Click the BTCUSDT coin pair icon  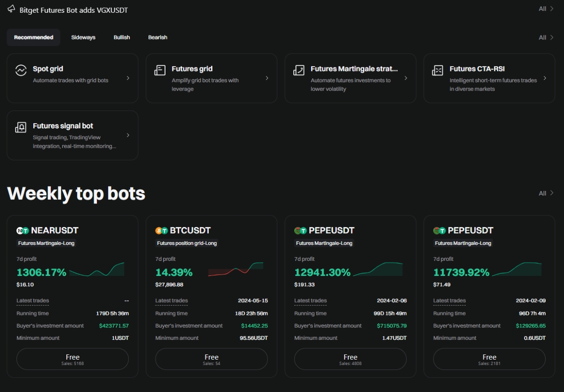(x=162, y=231)
